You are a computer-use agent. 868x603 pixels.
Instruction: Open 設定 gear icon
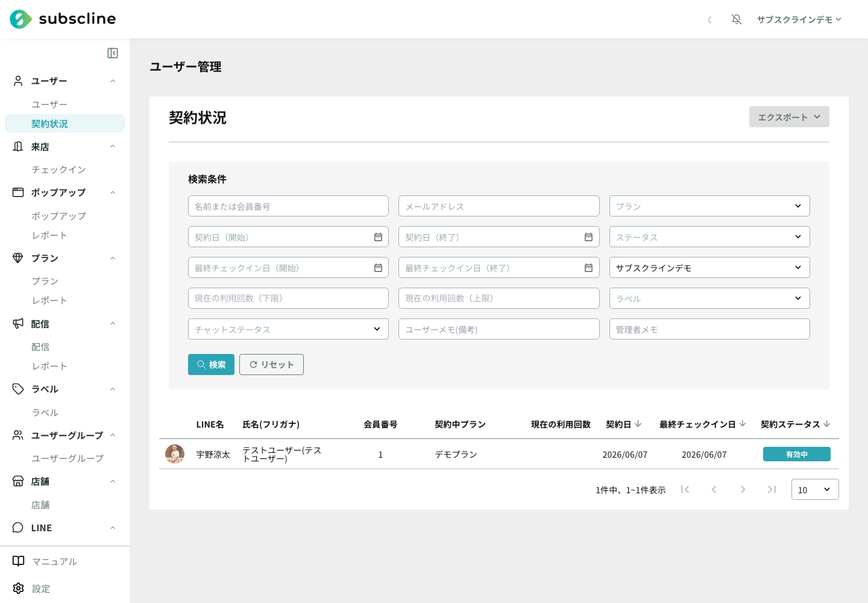click(x=19, y=589)
